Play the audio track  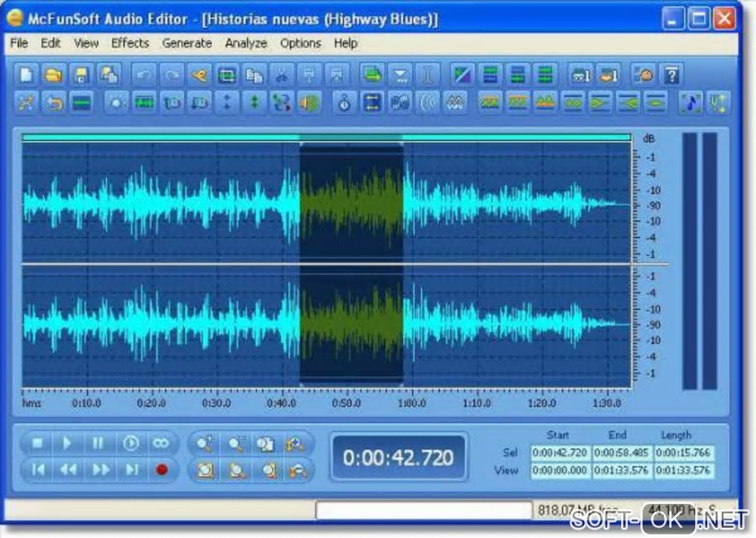pyautogui.click(x=67, y=443)
